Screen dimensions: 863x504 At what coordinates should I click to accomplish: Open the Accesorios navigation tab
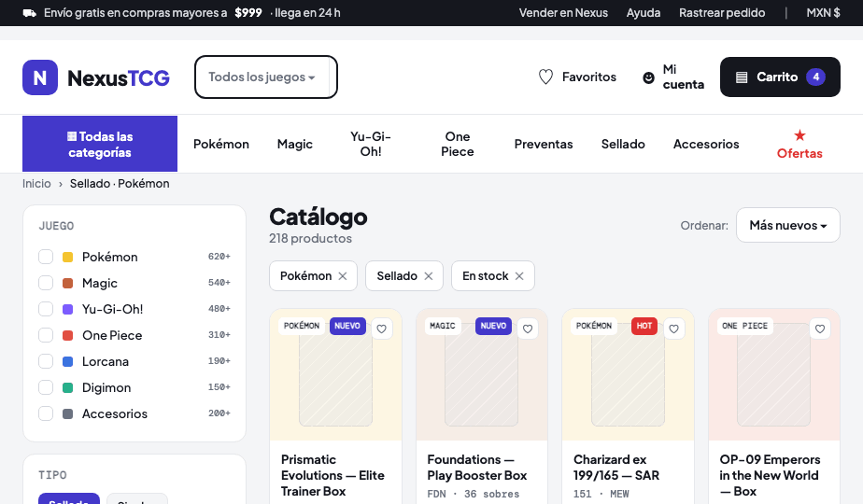click(706, 144)
